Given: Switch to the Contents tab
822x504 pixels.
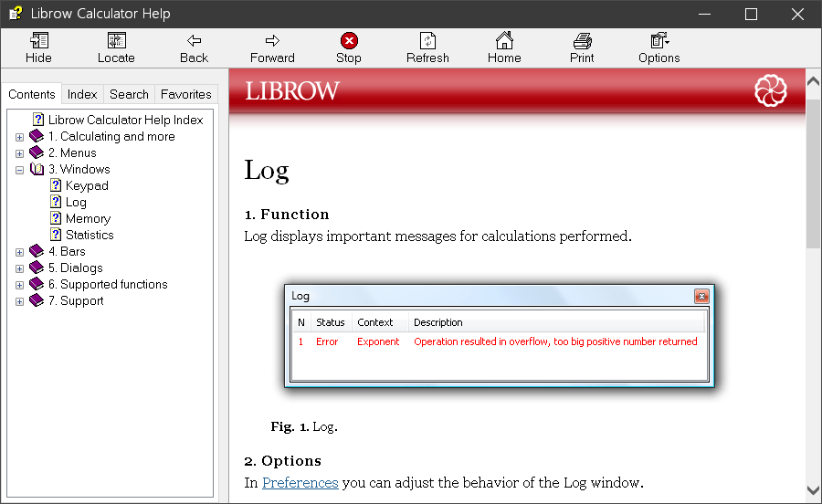Looking at the screenshot, I should (31, 94).
